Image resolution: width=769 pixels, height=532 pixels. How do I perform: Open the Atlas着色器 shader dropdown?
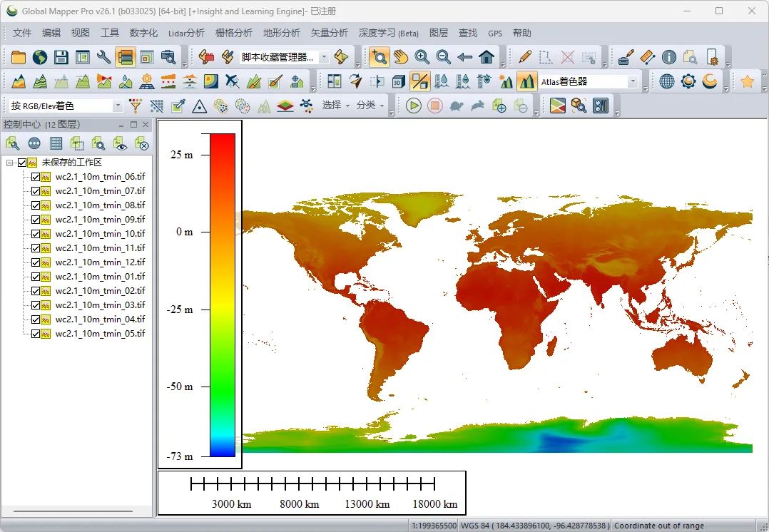[x=633, y=81]
